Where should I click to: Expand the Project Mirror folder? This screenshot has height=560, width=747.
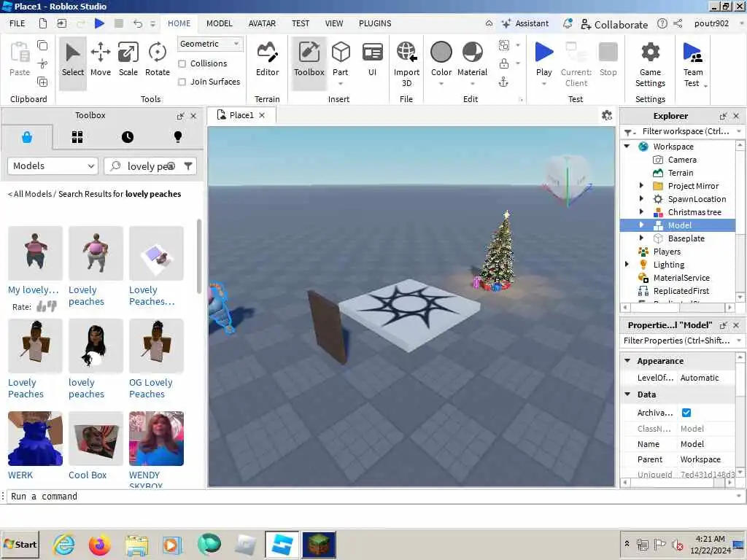click(x=641, y=186)
